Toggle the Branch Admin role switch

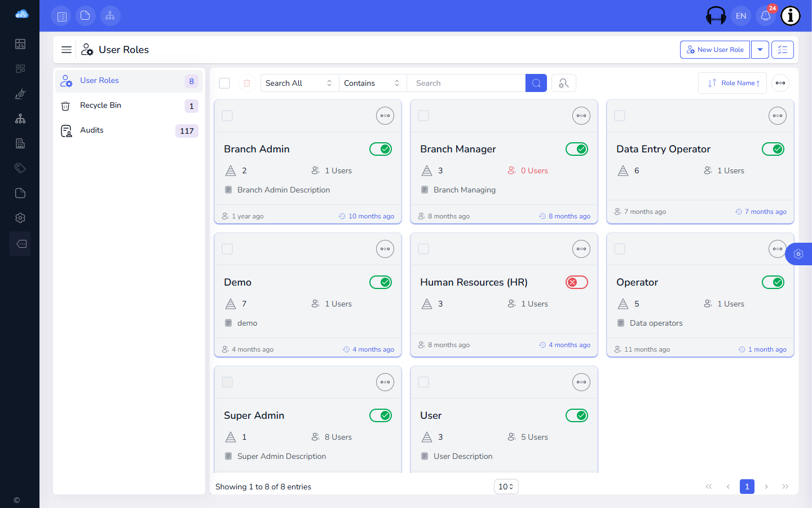(x=381, y=149)
